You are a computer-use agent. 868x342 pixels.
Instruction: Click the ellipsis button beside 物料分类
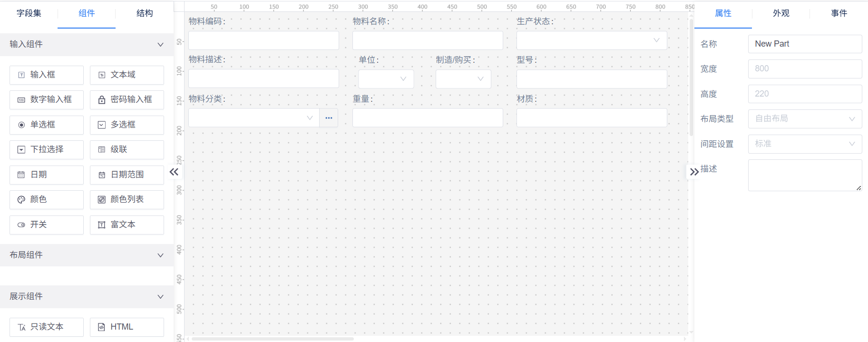point(329,118)
